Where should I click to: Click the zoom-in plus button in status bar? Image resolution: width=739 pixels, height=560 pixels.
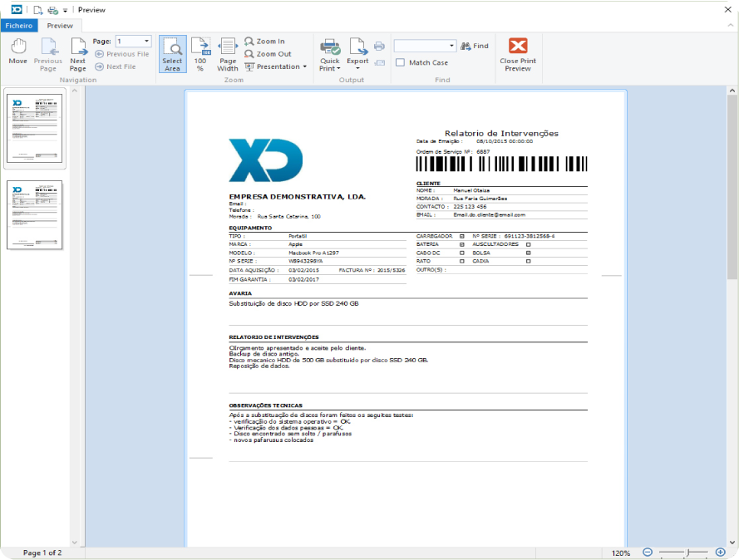[x=720, y=553]
